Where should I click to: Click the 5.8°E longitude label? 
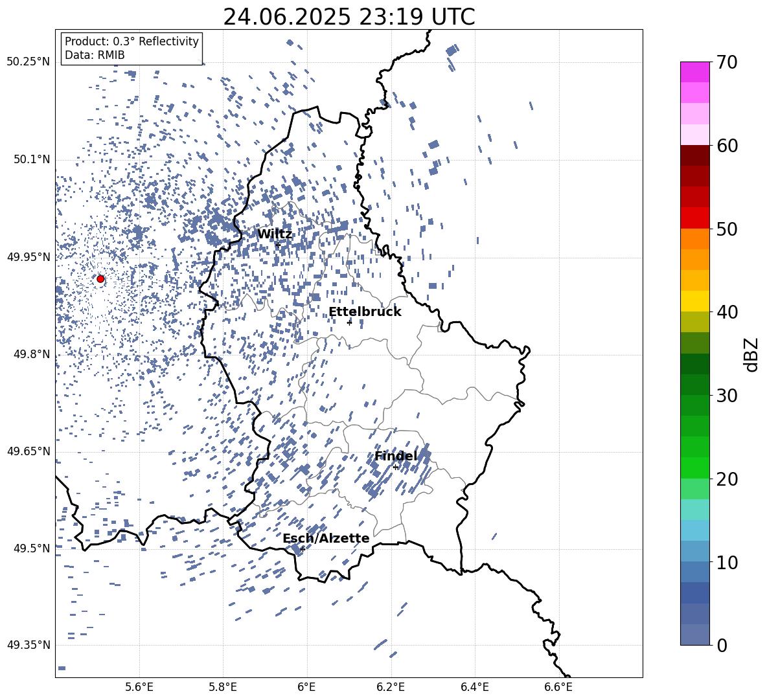pos(223,687)
